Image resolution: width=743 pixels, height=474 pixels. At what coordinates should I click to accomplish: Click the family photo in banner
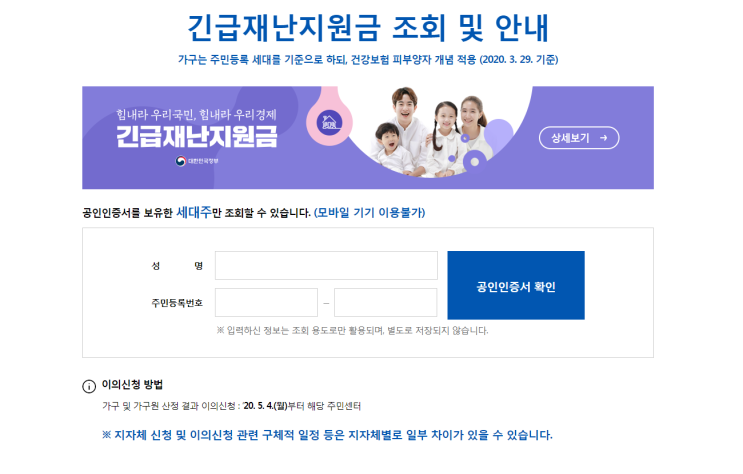429,132
